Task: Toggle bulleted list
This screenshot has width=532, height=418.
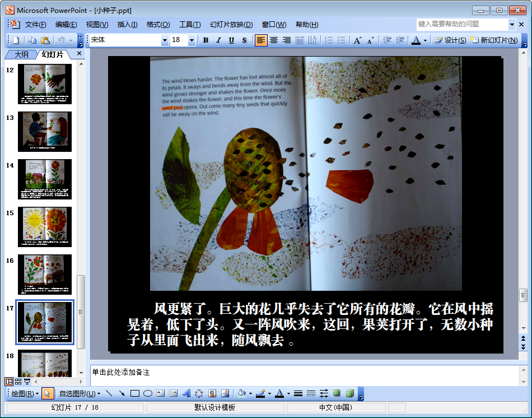Action: pos(342,40)
